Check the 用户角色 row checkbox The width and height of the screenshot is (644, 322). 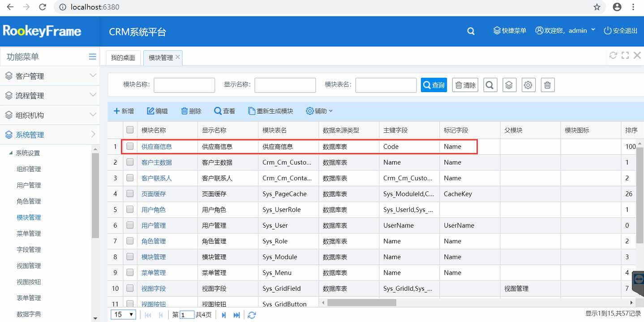pyautogui.click(x=130, y=209)
